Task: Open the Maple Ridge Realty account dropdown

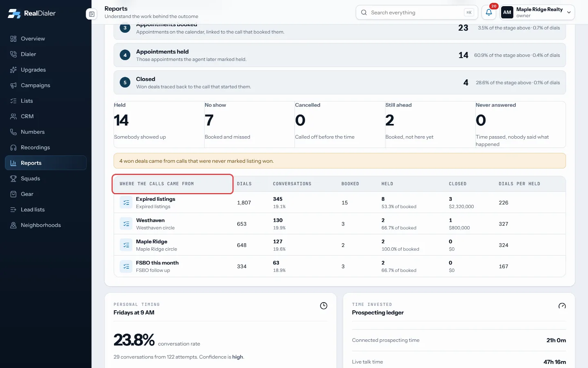Action: tap(537, 13)
